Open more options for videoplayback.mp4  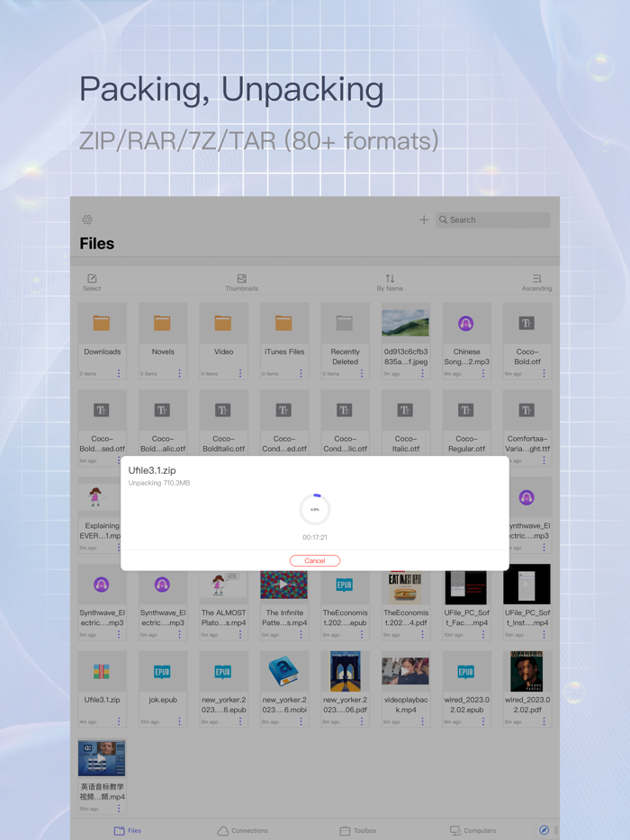click(x=422, y=721)
